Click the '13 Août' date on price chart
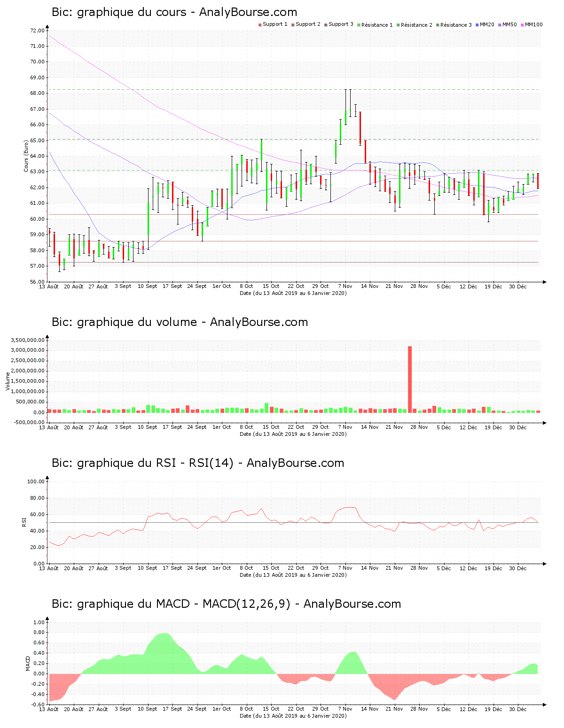 (x=49, y=286)
